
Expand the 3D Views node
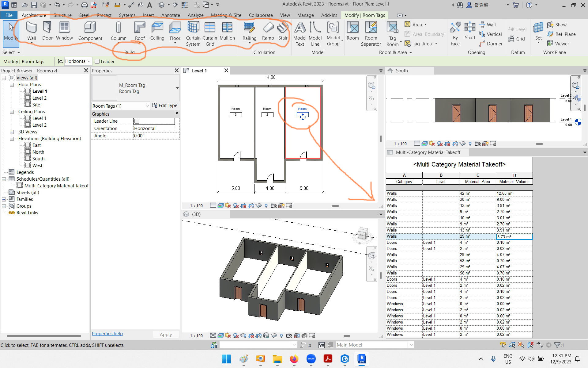[x=12, y=132]
